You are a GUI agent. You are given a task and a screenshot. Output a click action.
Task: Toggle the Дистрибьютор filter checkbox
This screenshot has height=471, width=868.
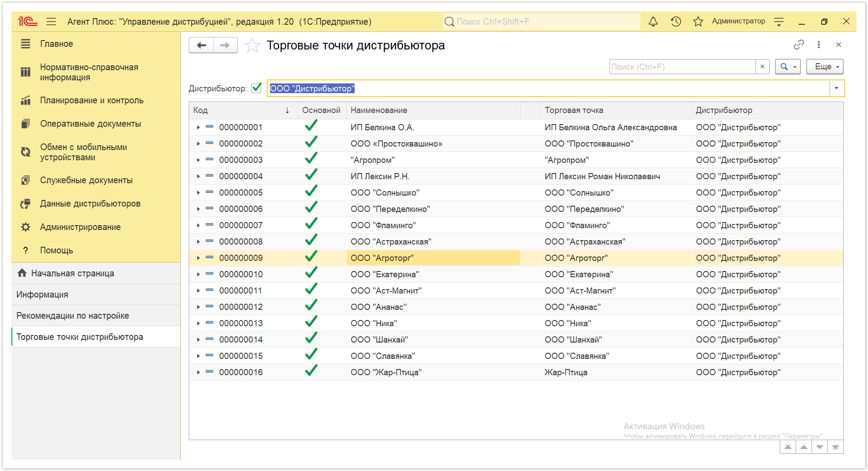[x=257, y=88]
